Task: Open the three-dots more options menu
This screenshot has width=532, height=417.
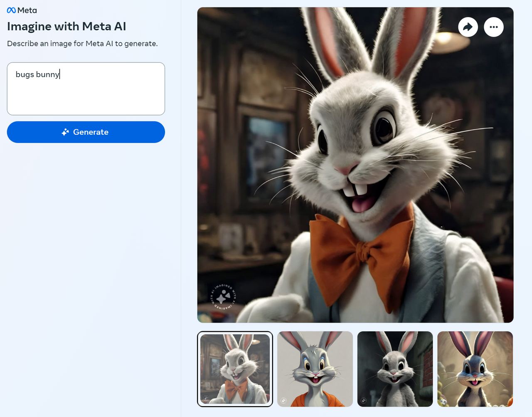Action: click(494, 27)
